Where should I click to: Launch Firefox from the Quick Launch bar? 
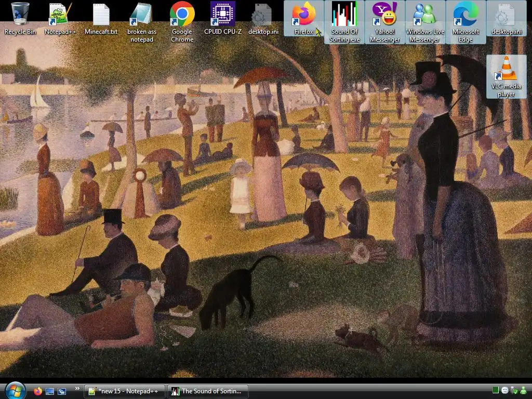[38, 391]
